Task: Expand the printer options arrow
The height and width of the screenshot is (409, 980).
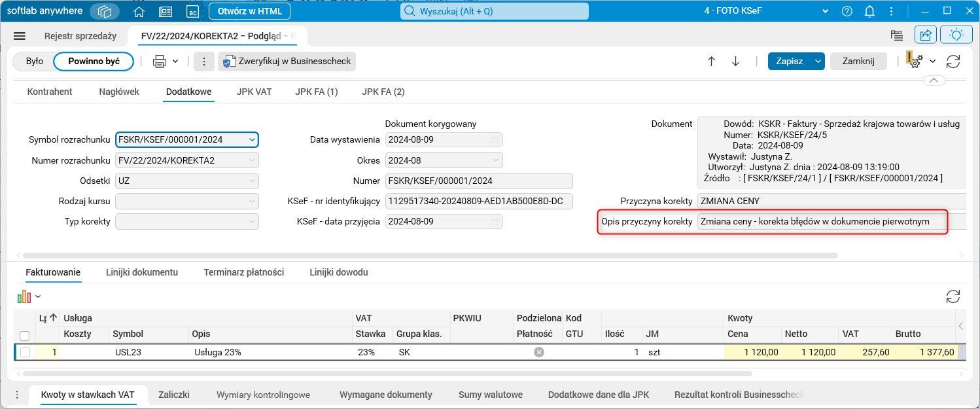Action: 175,62
